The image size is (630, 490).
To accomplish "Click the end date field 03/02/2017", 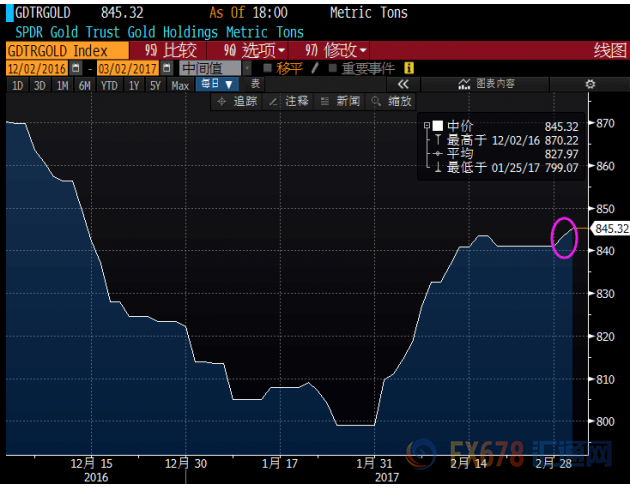I will pyautogui.click(x=128, y=68).
